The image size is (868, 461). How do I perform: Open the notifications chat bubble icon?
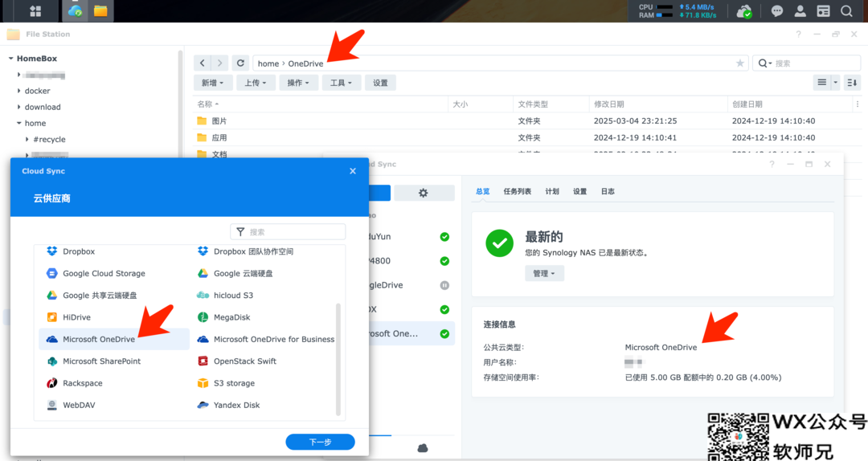click(777, 11)
